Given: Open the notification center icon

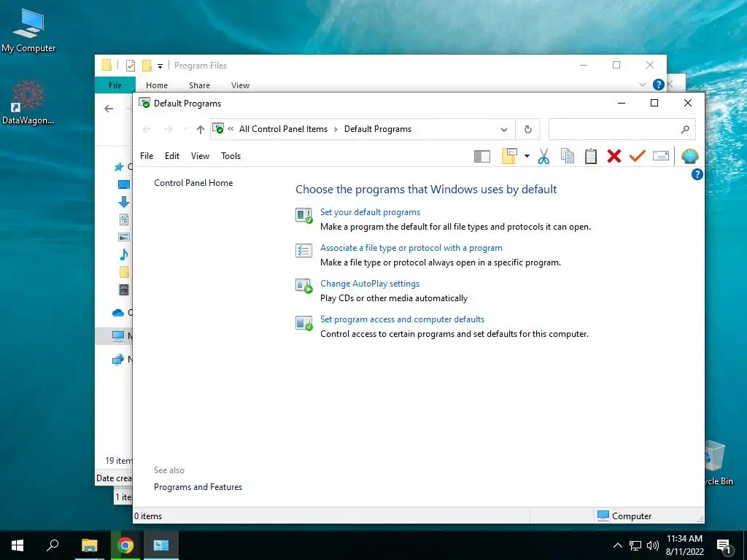Looking at the screenshot, I should (x=724, y=547).
